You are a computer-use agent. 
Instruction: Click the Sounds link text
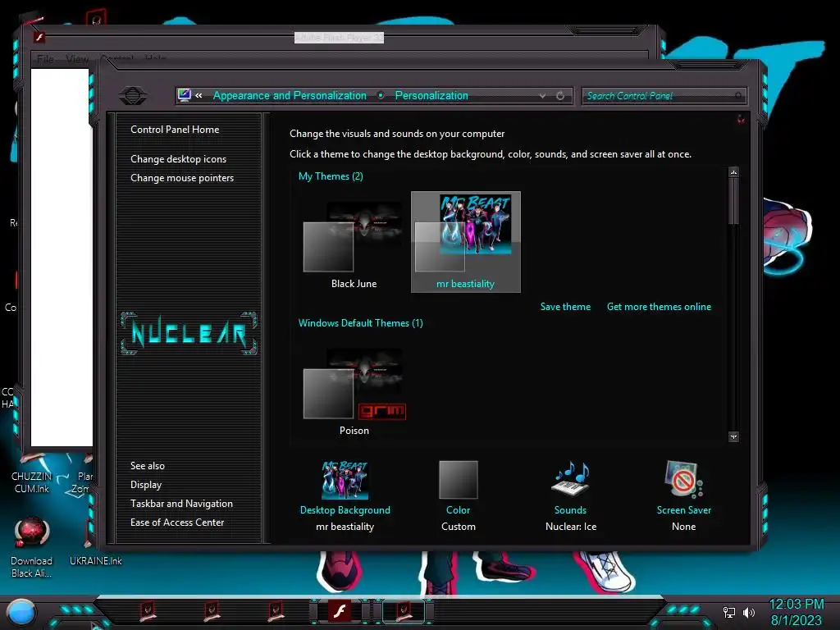pos(571,510)
